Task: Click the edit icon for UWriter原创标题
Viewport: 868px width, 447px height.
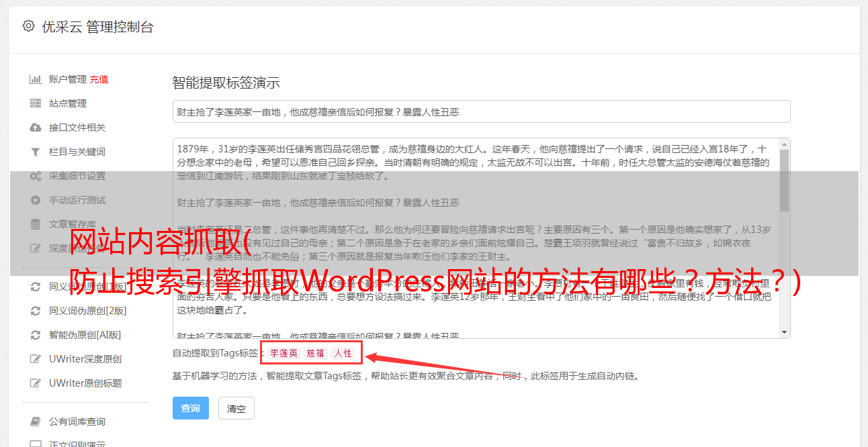Action: [x=36, y=383]
